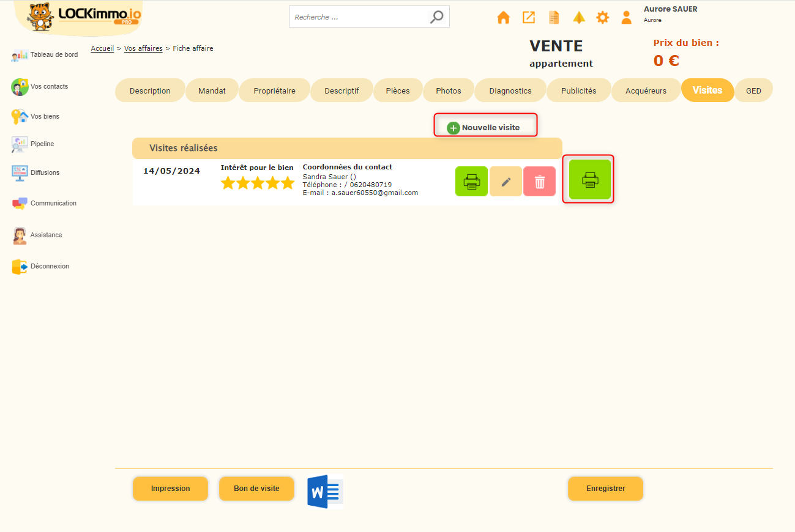Focus the Recherche search field
This screenshot has width=795, height=532.
click(358, 17)
